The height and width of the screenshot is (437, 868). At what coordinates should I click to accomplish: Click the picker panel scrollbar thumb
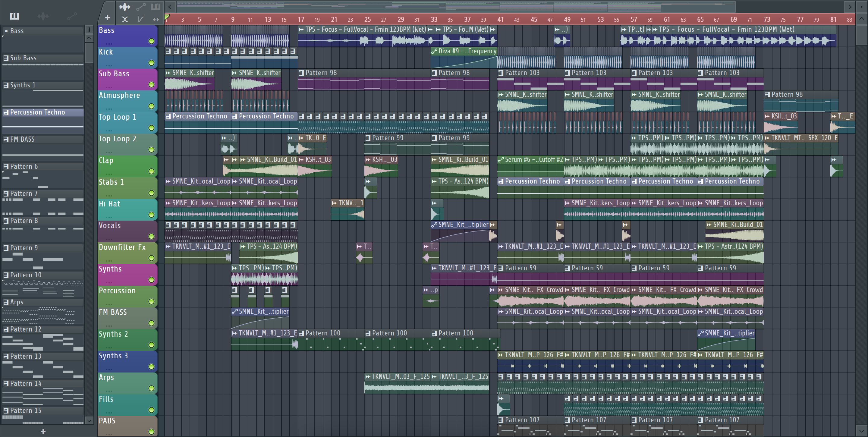pos(89,52)
